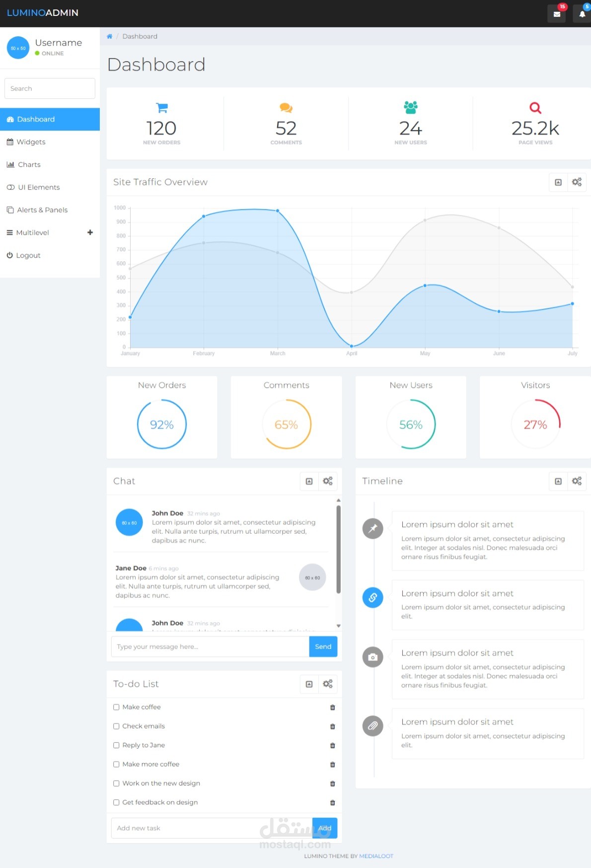Image resolution: width=591 pixels, height=868 pixels.
Task: Collapse the Timeline panel
Action: point(558,481)
